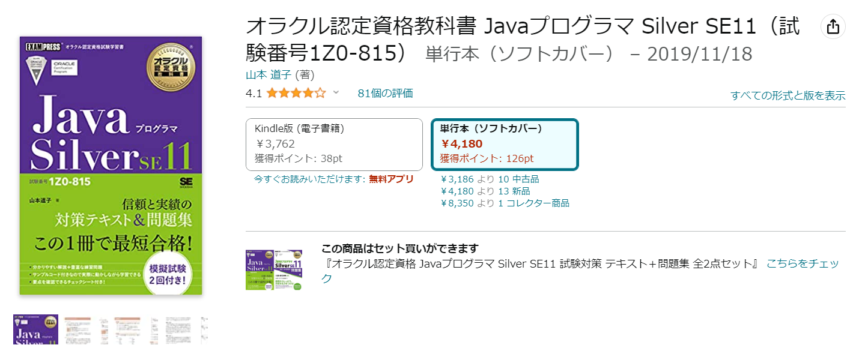The image size is (868, 345).
Task: Open the 81個の評価 reviews link
Action: coord(385,93)
